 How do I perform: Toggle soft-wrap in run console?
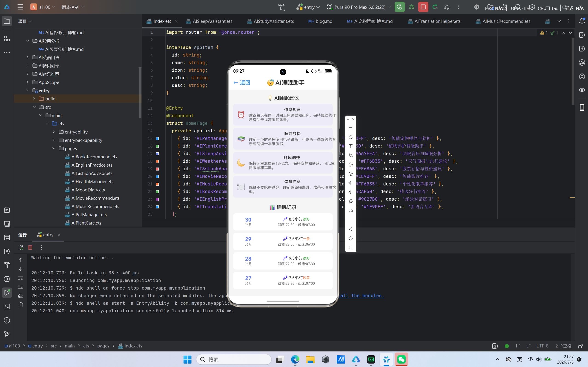pos(21,278)
